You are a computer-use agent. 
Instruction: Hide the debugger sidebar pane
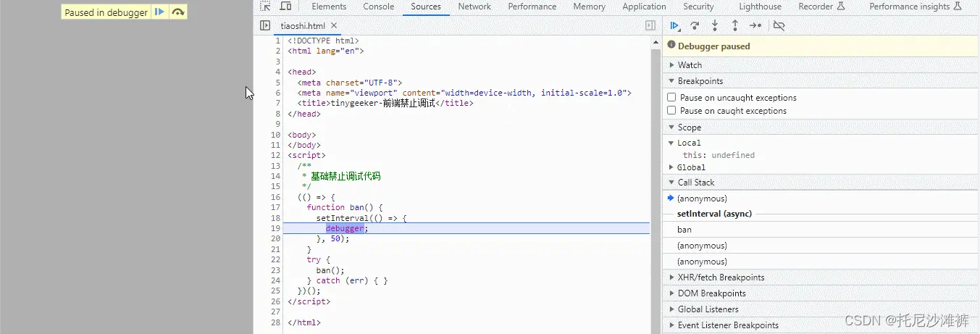tap(650, 25)
